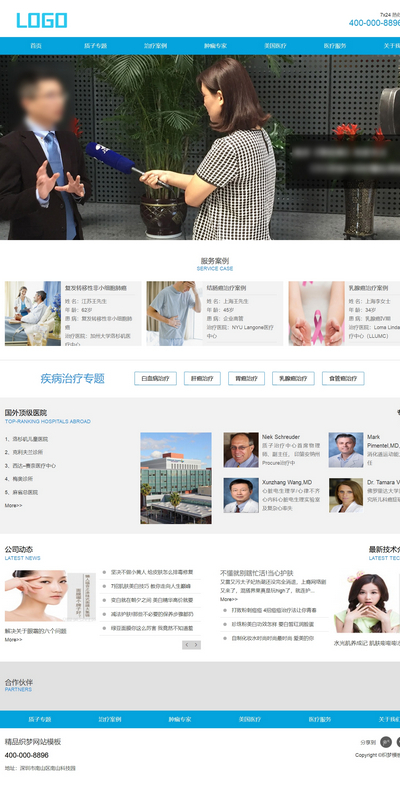Click the previous arrow in news pager
This screenshot has width=400, height=800.
coord(187,645)
